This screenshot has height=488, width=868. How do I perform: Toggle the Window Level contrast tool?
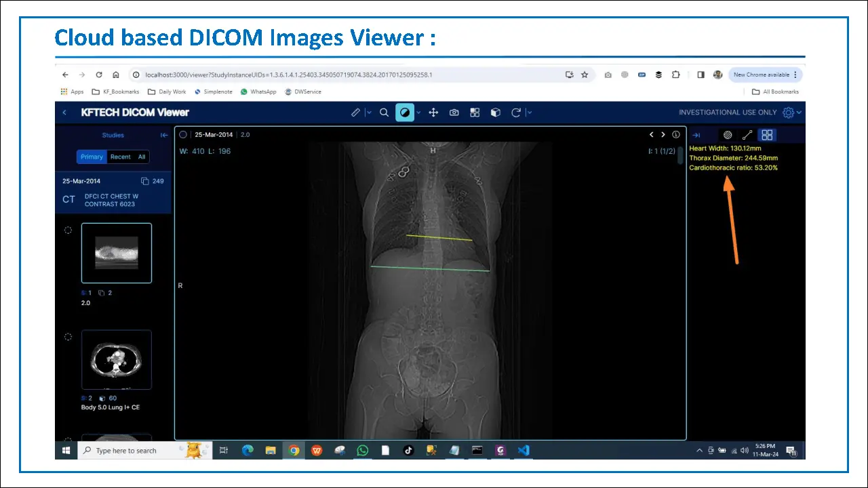pyautogui.click(x=405, y=113)
